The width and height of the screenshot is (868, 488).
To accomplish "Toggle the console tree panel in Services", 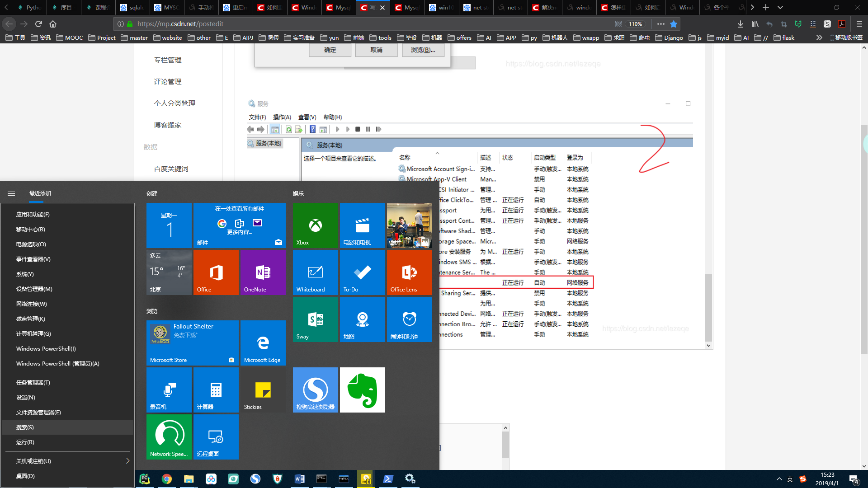I will click(275, 129).
